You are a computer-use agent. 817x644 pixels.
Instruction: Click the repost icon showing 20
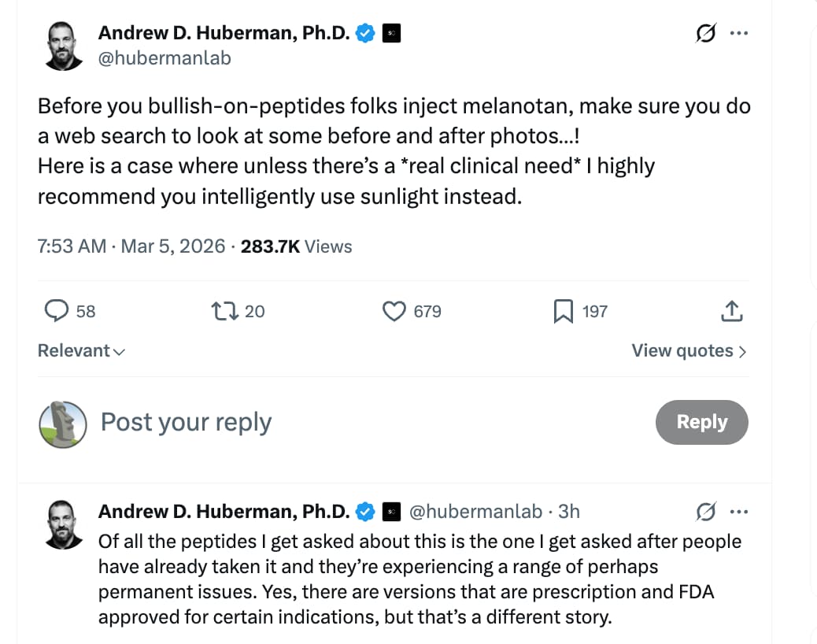(x=224, y=312)
